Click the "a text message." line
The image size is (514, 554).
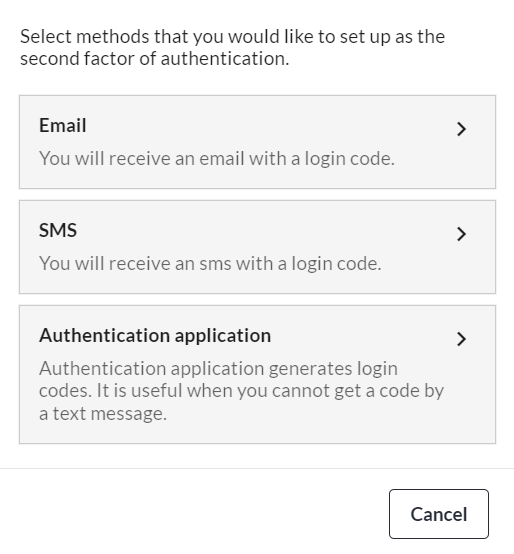(x=103, y=413)
